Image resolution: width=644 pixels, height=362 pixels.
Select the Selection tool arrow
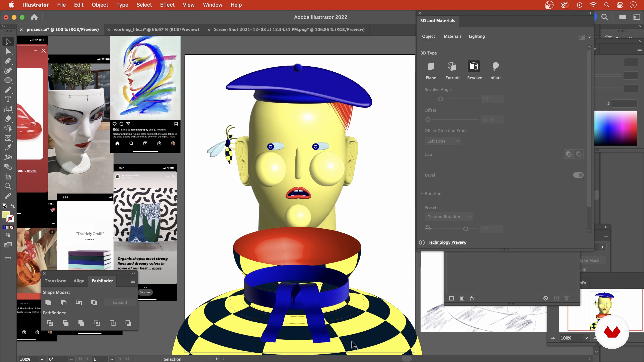8,41
